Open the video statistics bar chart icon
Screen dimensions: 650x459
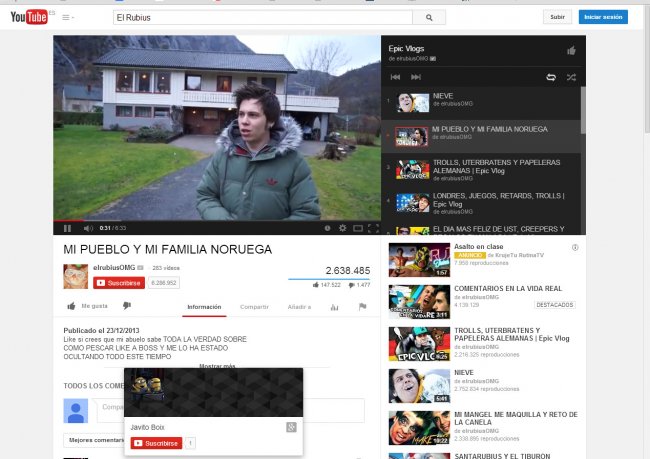pyautogui.click(x=335, y=307)
